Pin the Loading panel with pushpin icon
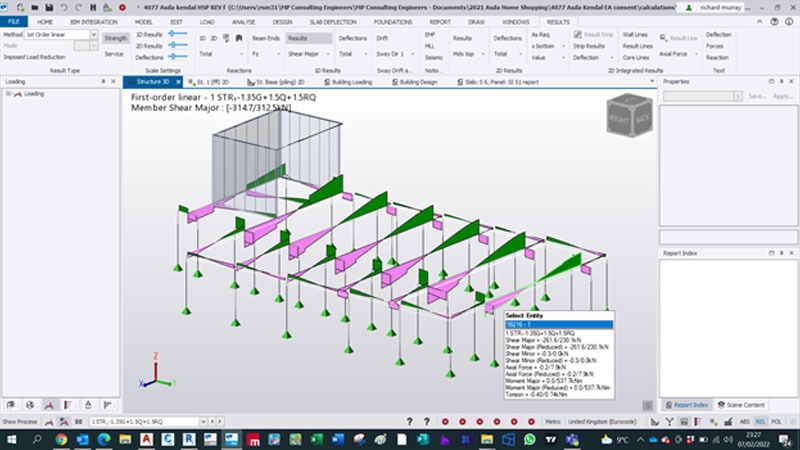 click(x=104, y=82)
